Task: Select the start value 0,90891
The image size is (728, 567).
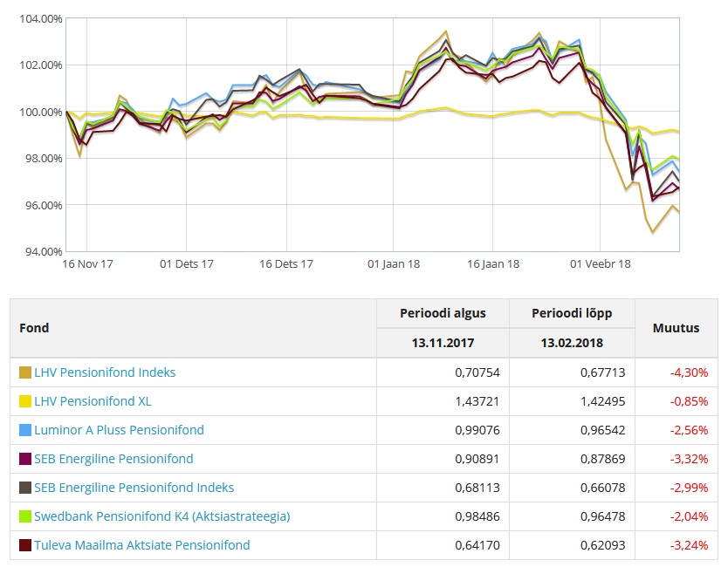Action: (477, 459)
